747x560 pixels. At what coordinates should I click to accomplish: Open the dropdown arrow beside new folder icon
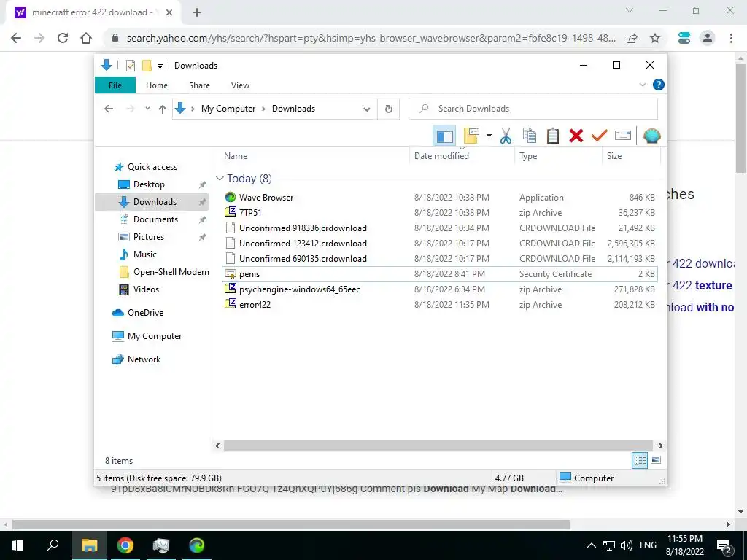point(489,136)
